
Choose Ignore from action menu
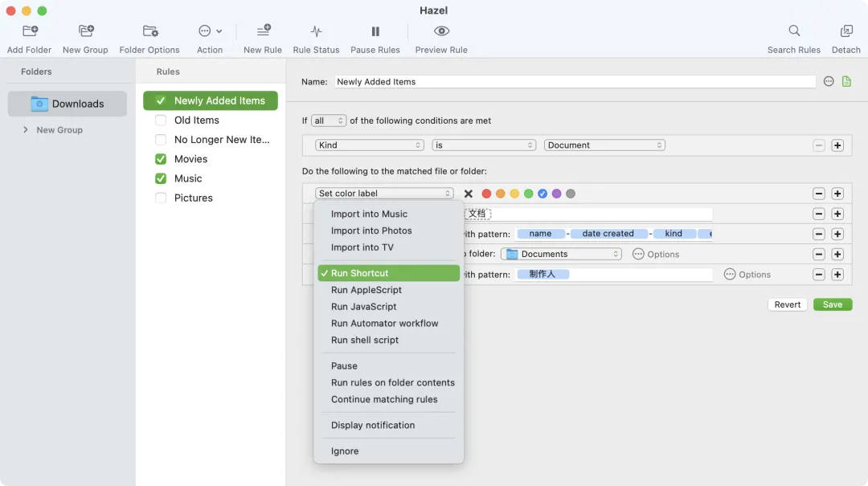389,451
